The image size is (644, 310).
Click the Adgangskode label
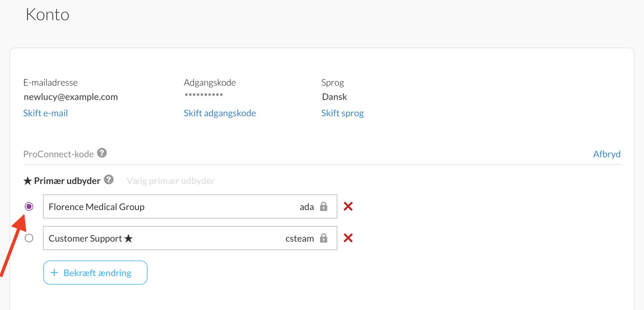tap(210, 82)
